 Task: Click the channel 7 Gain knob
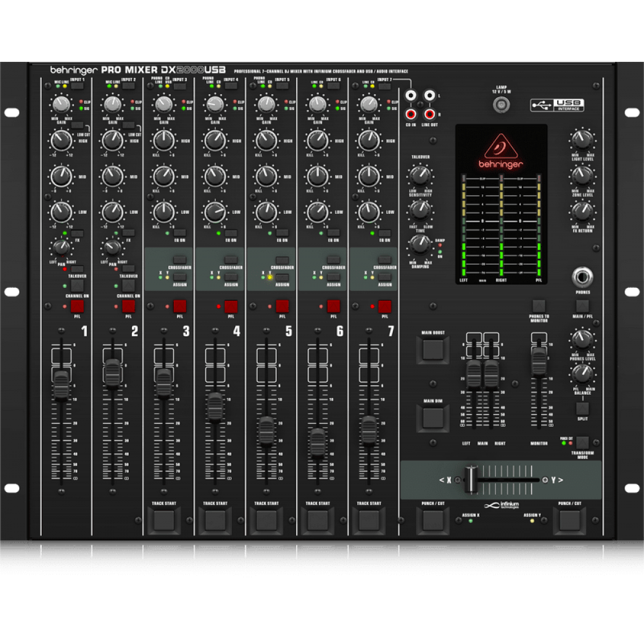coord(369,104)
